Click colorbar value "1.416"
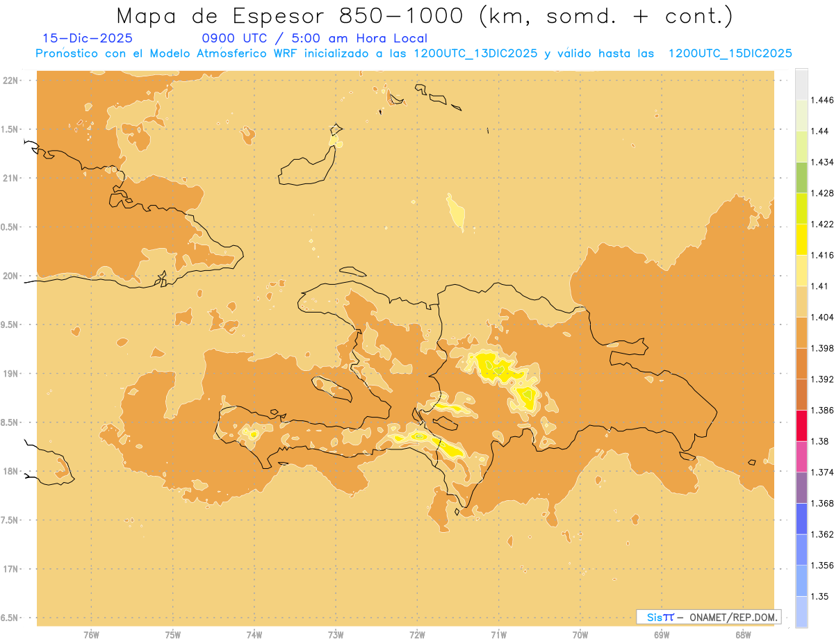 [822, 255]
